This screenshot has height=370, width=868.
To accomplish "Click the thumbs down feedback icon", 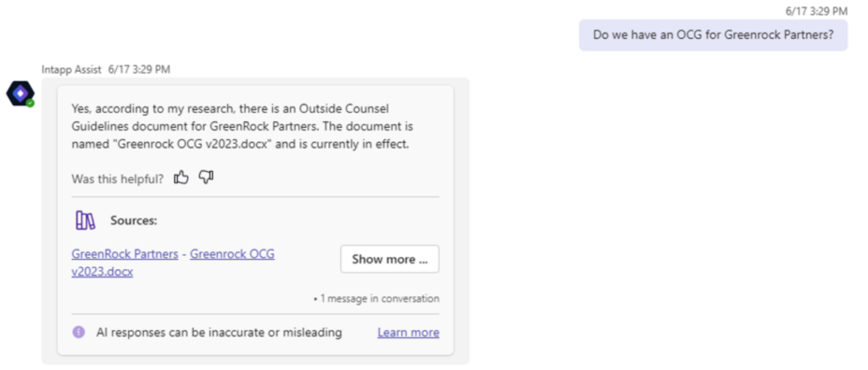I will pyautogui.click(x=205, y=177).
